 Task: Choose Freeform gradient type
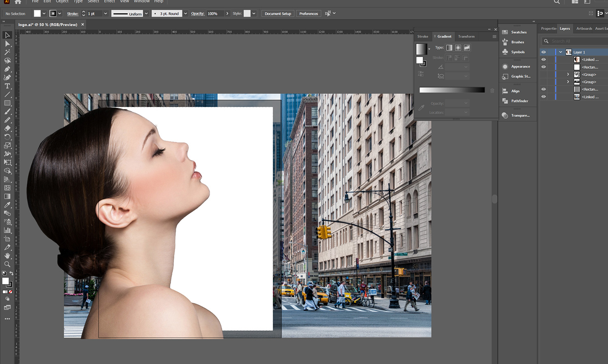point(467,47)
